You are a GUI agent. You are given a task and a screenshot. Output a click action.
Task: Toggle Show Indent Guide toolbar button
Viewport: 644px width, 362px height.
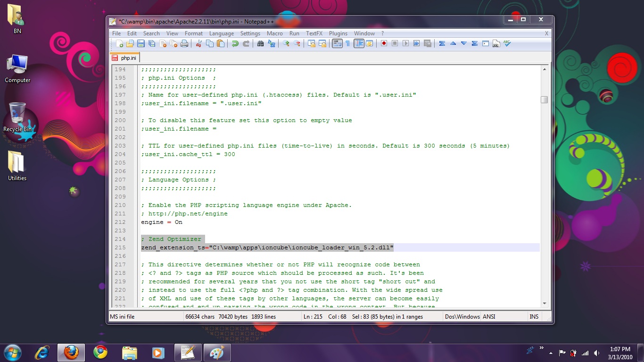click(x=359, y=43)
